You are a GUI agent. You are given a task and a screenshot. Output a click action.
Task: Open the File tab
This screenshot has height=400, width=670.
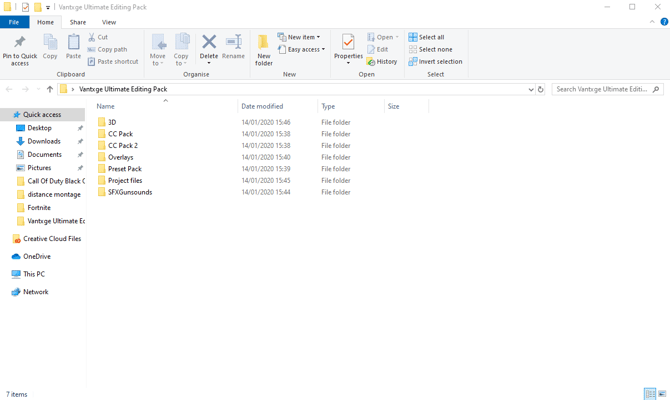(x=14, y=22)
